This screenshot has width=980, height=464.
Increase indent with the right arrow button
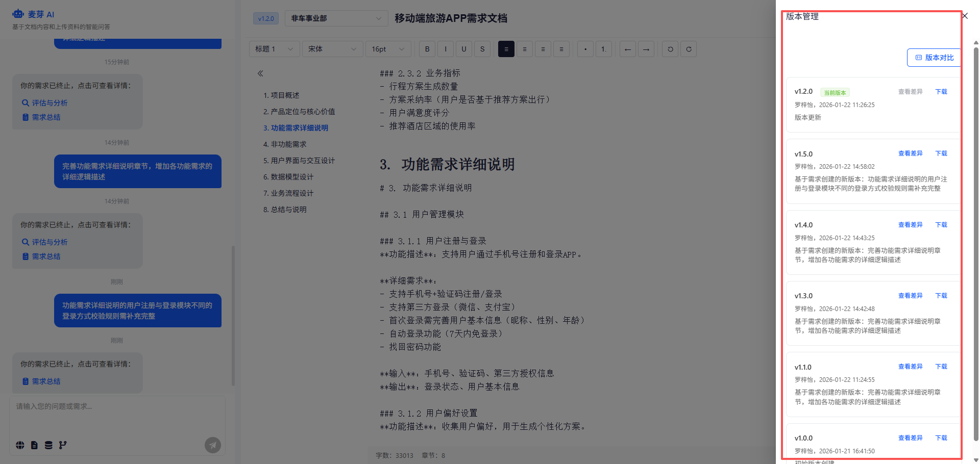[646, 49]
